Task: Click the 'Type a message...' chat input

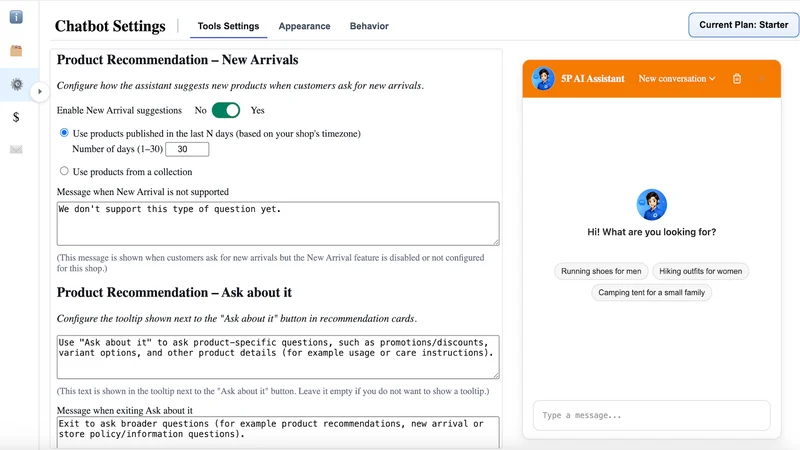Action: (x=652, y=415)
